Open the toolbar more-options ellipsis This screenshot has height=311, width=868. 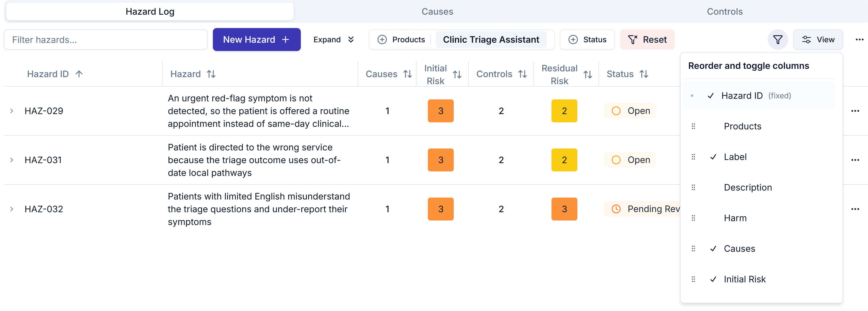tap(860, 40)
